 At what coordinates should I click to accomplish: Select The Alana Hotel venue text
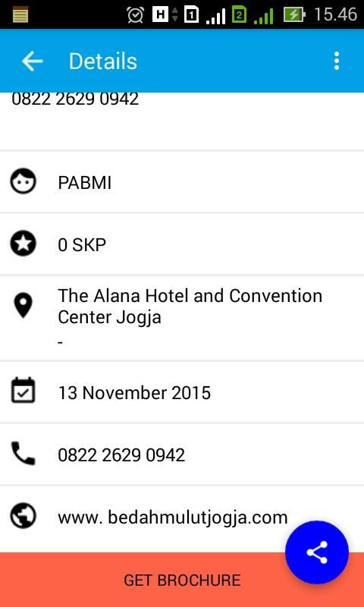point(190,307)
